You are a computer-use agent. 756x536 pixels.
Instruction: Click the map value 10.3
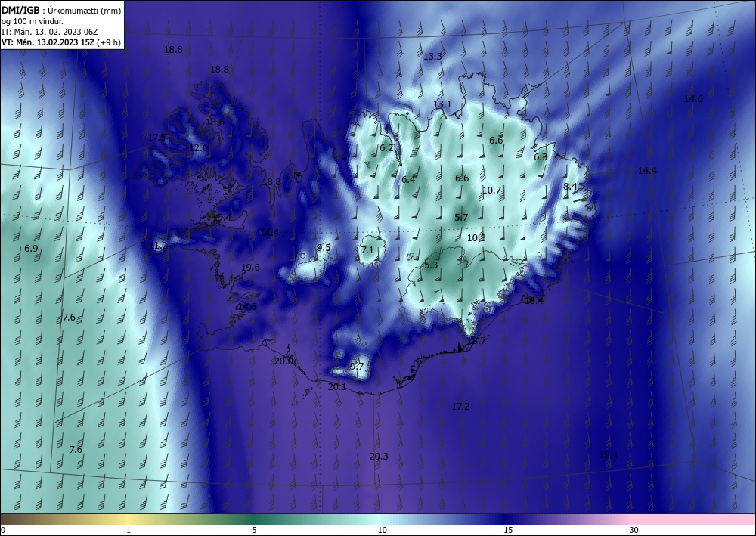tap(476, 237)
